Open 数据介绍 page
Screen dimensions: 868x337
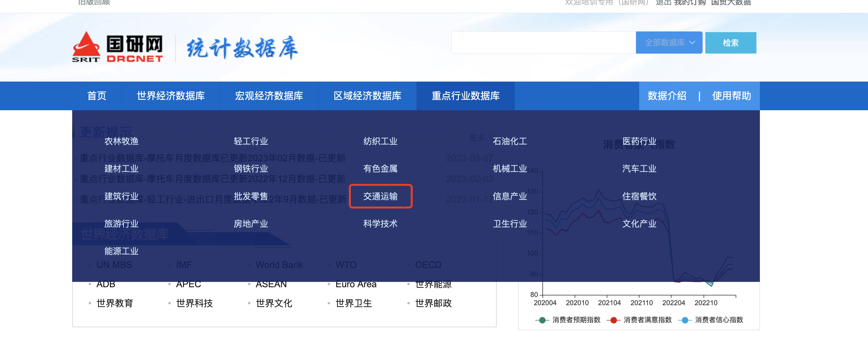(x=667, y=96)
